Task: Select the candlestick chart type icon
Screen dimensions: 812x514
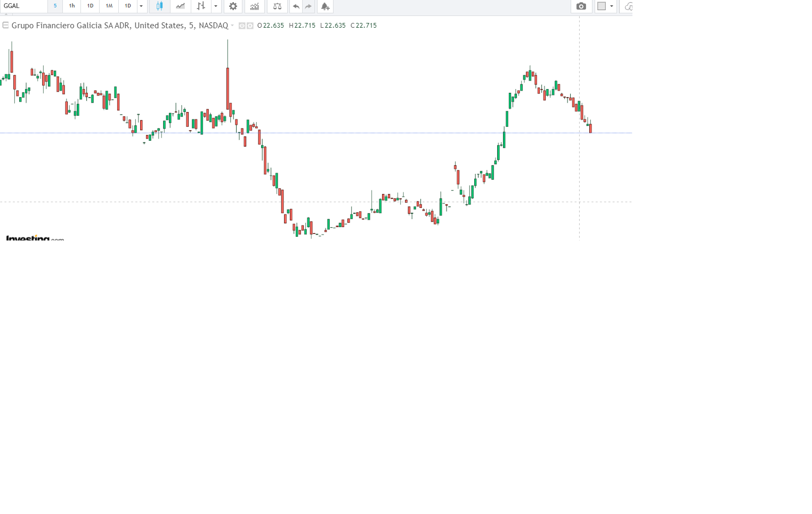Action: coord(159,6)
